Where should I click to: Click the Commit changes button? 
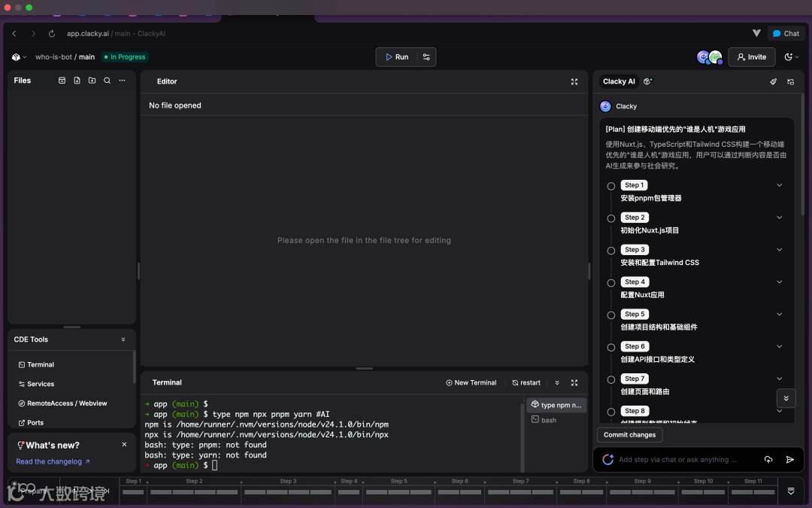click(629, 435)
